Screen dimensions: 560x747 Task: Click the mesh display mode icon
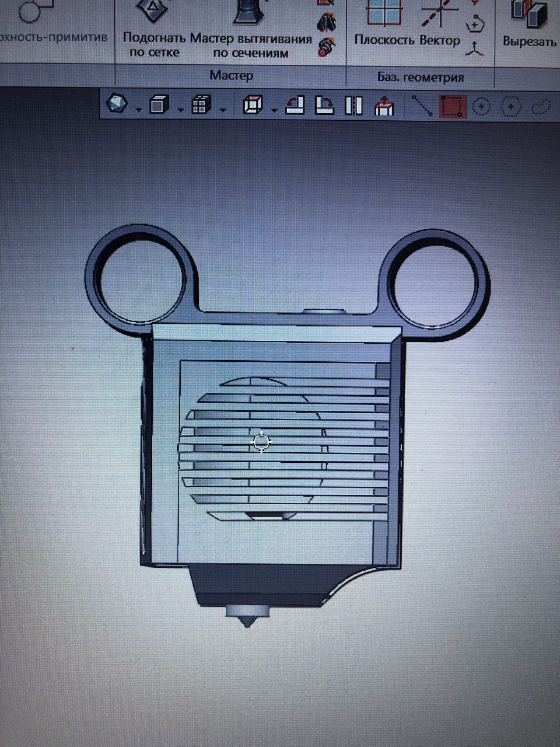pyautogui.click(x=117, y=104)
